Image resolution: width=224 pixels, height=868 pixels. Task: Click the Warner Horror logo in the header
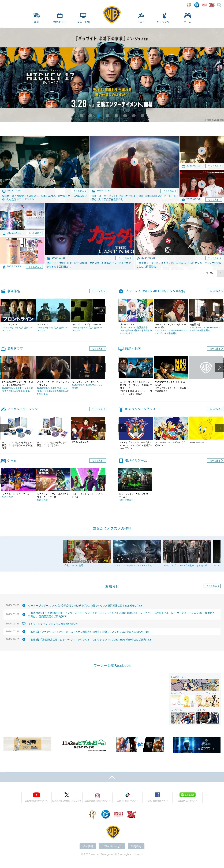click(x=204, y=5)
